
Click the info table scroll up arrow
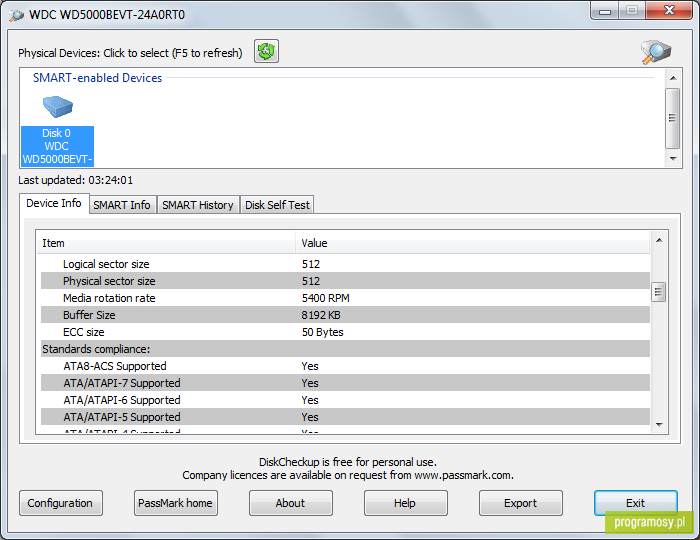point(659,241)
